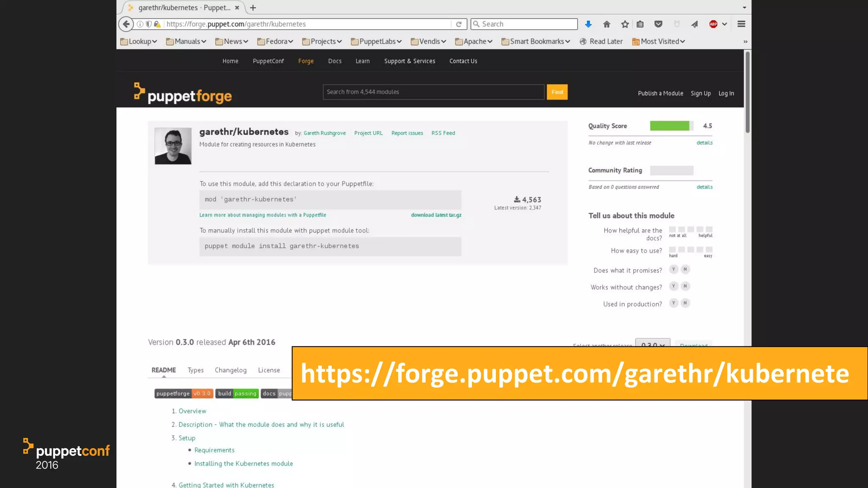The image size is (868, 488).
Task: Reload the page with the refresh icon
Action: click(459, 24)
